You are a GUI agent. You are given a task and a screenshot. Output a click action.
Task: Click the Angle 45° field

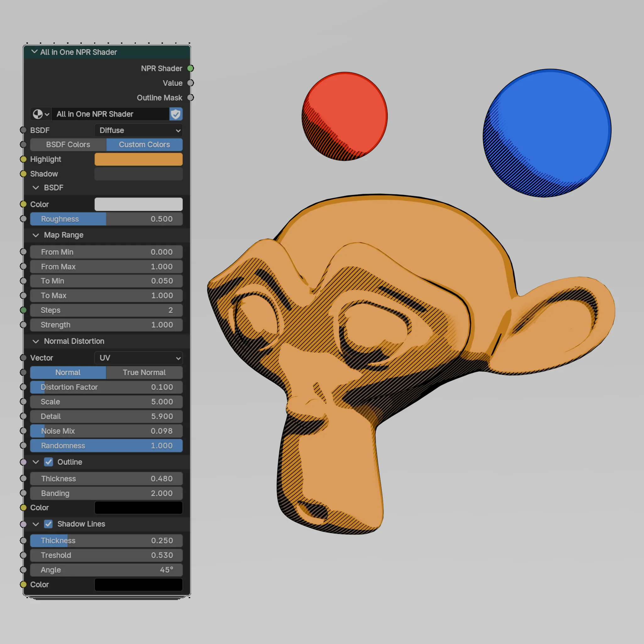pos(106,570)
